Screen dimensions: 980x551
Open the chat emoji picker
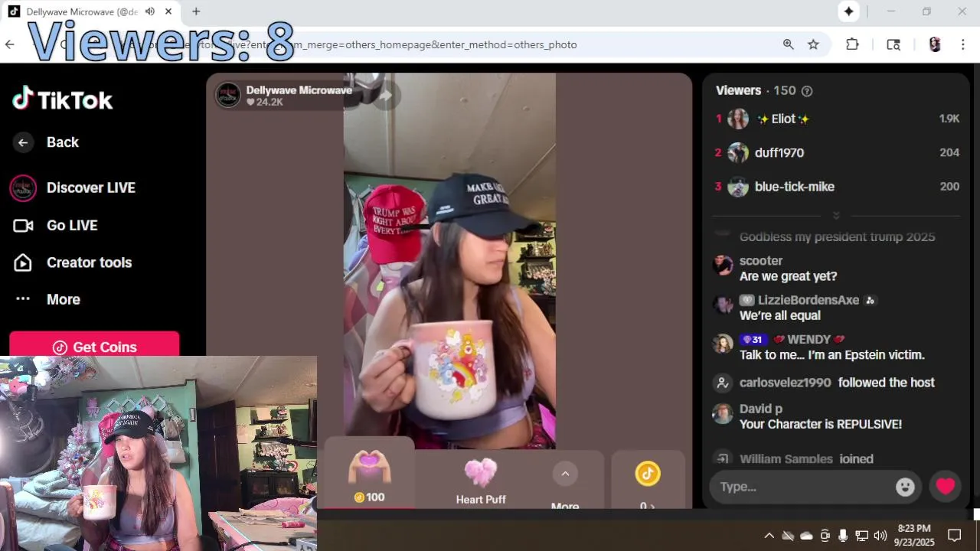click(905, 487)
